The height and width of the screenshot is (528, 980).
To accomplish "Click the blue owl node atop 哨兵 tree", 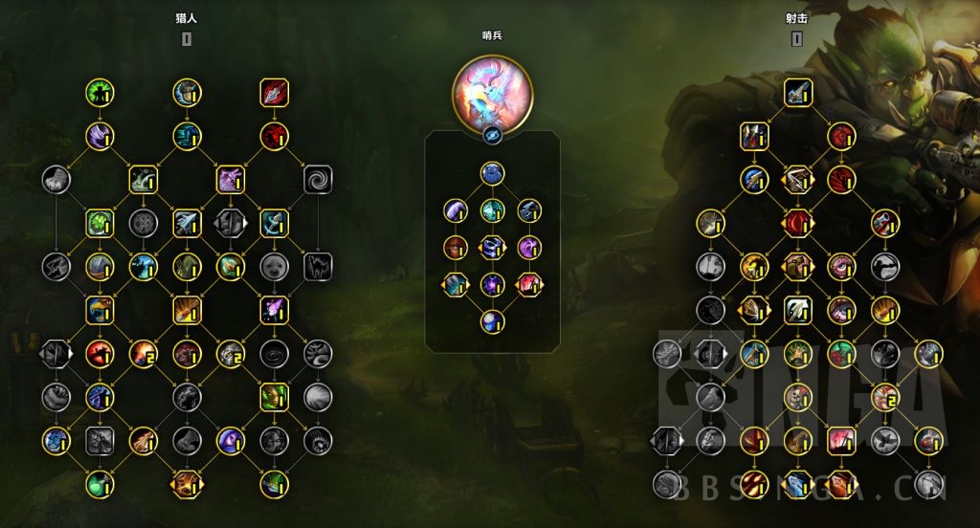I will tap(492, 174).
